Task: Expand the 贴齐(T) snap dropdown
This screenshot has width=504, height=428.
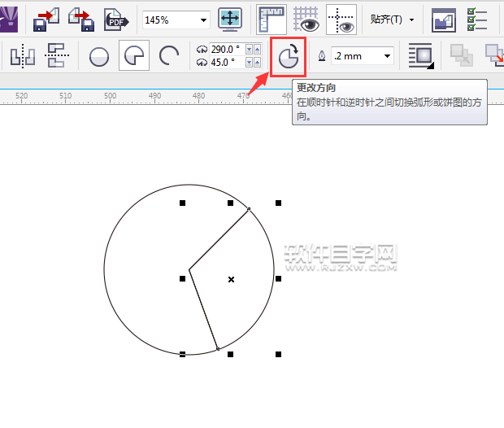Action: 411,20
